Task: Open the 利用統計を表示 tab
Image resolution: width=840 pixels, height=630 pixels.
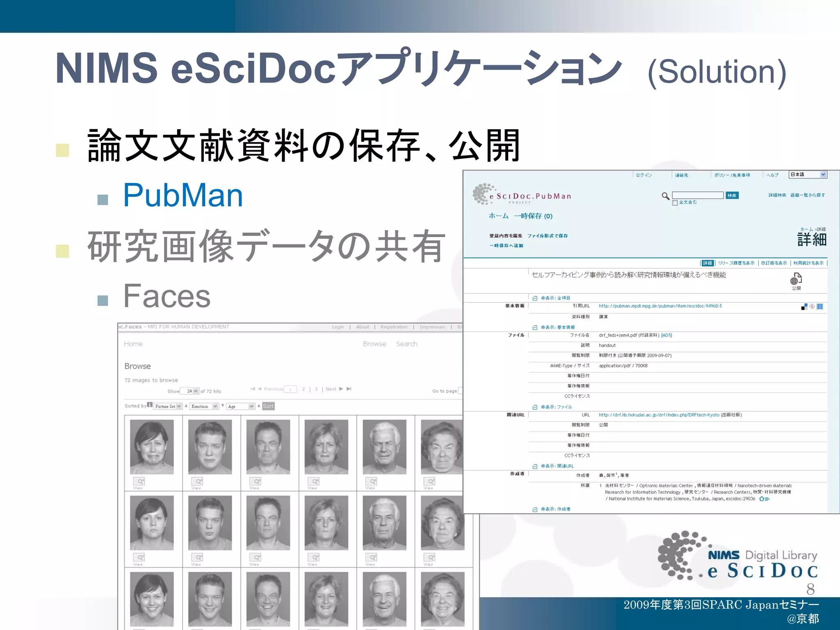Action: point(808,263)
